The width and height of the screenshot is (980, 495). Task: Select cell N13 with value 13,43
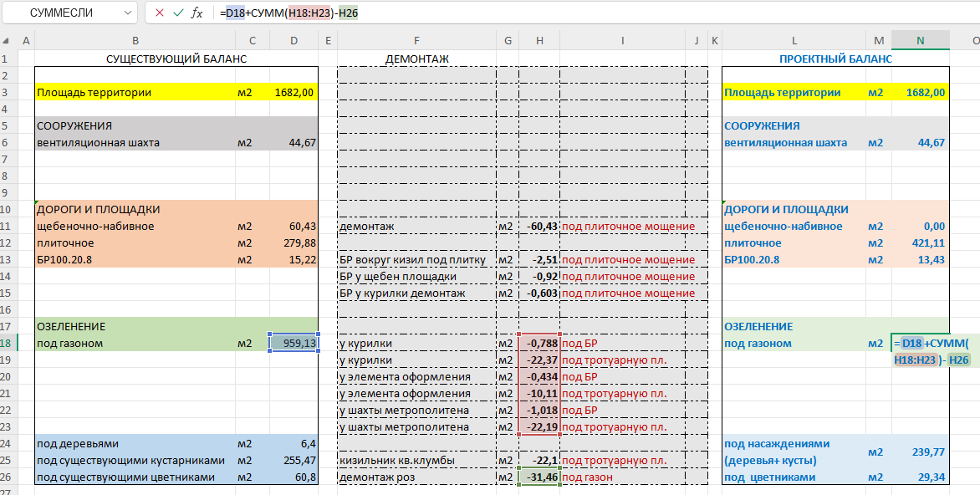[920, 259]
